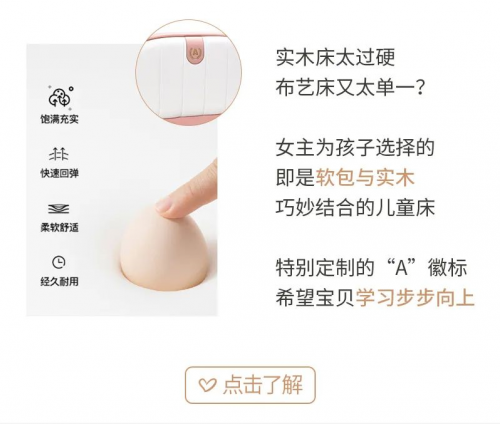Click the 点击了解 button
This screenshot has height=424, width=500.
(x=250, y=385)
